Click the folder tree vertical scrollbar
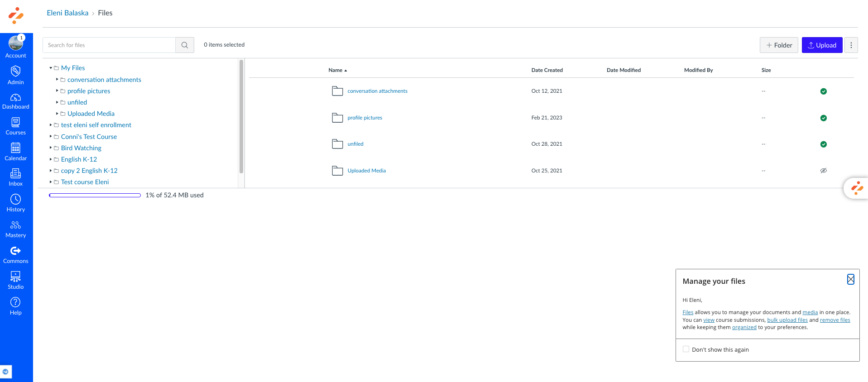The height and width of the screenshot is (382, 868). pyautogui.click(x=241, y=116)
